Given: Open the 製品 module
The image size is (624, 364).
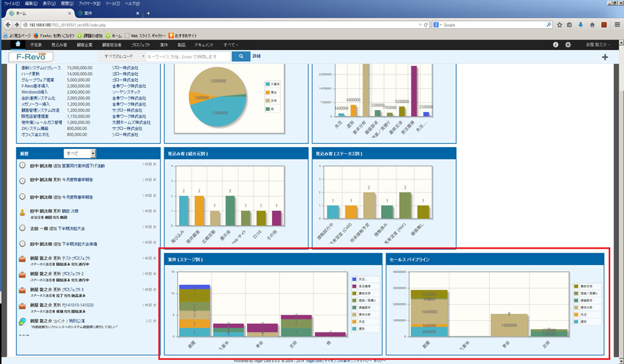Looking at the screenshot, I should 182,45.
